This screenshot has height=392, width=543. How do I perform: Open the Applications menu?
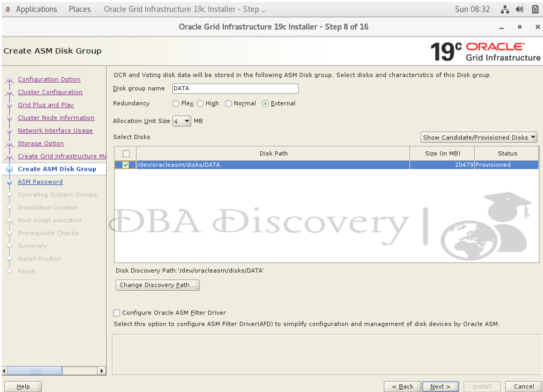(36, 10)
